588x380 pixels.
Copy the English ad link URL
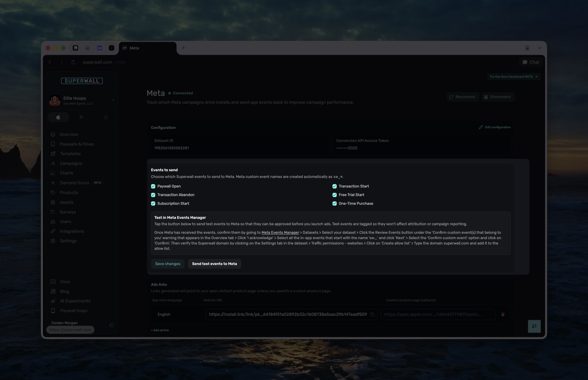pyautogui.click(x=372, y=314)
